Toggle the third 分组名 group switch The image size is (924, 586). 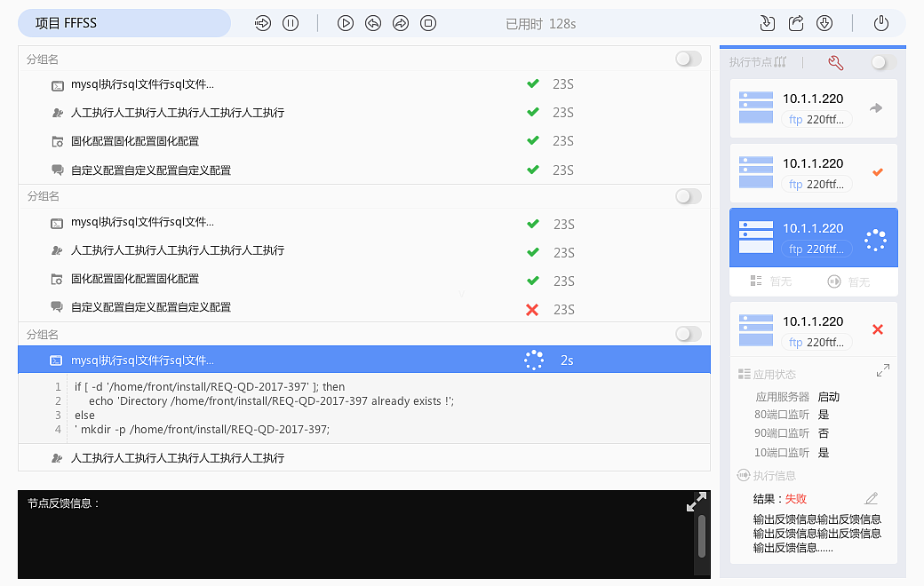pos(689,334)
